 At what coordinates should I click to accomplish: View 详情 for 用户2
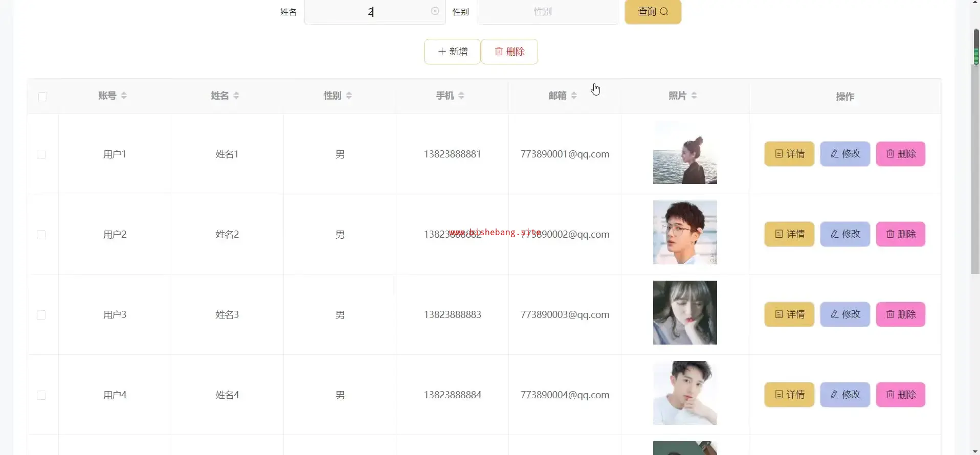pos(789,234)
